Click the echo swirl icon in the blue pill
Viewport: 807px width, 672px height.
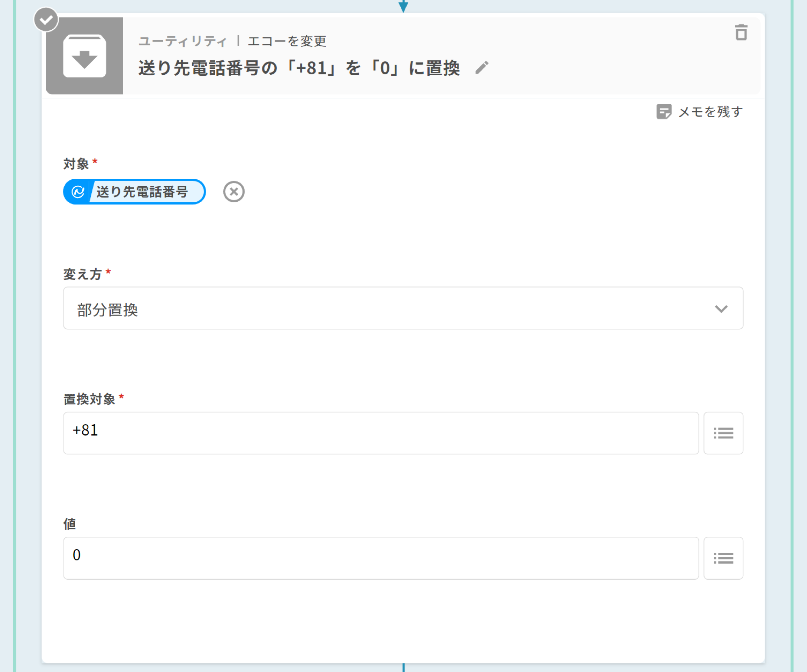click(78, 192)
